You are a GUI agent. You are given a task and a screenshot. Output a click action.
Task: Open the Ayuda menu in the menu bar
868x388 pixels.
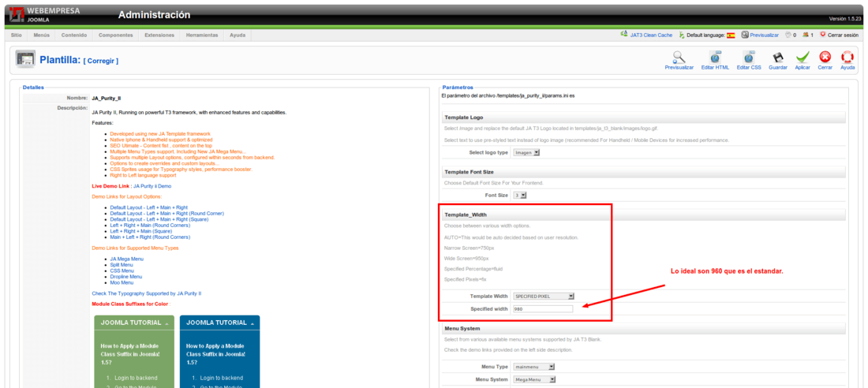[x=238, y=35]
